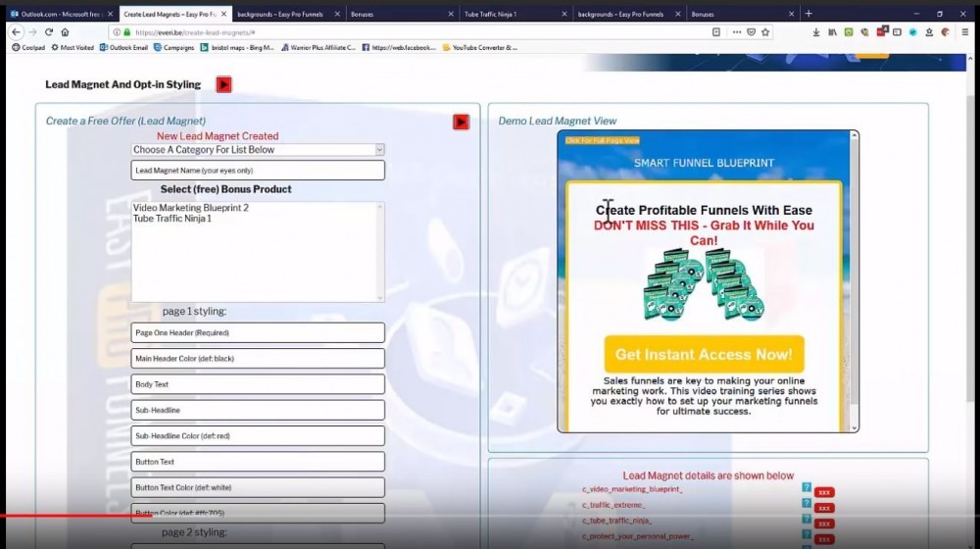
Task: Click the Get Instant Access Now! button
Action: point(704,354)
